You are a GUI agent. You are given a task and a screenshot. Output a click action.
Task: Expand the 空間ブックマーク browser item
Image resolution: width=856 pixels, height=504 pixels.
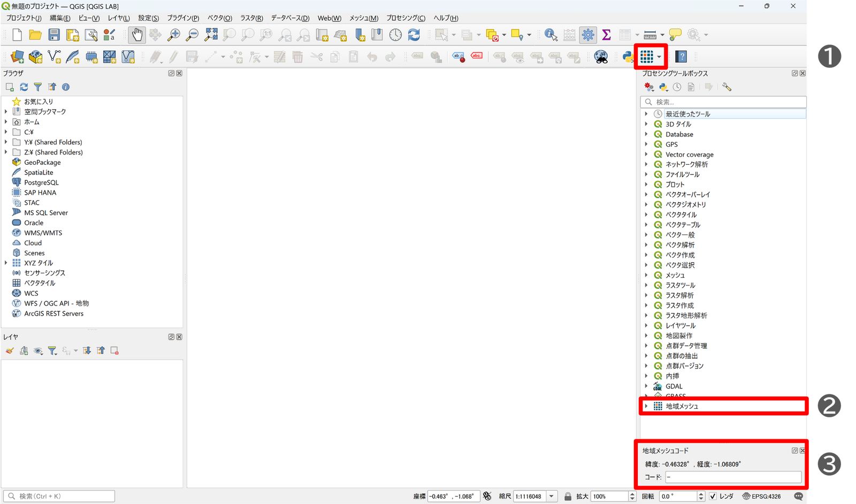pyautogui.click(x=6, y=111)
